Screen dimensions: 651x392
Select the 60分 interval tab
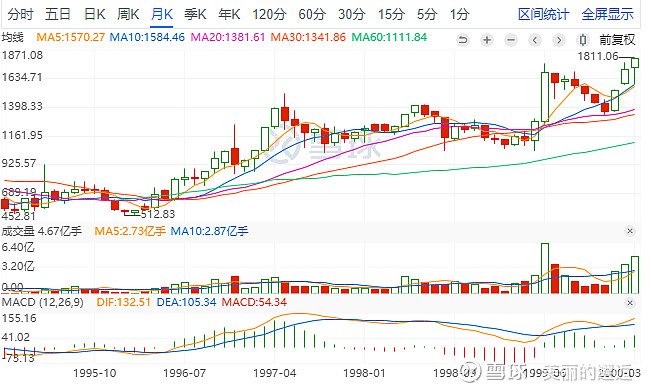pyautogui.click(x=312, y=15)
